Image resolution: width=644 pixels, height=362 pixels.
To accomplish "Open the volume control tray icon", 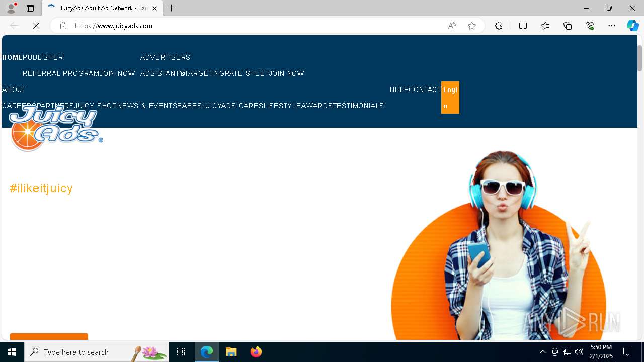I will tap(579, 352).
